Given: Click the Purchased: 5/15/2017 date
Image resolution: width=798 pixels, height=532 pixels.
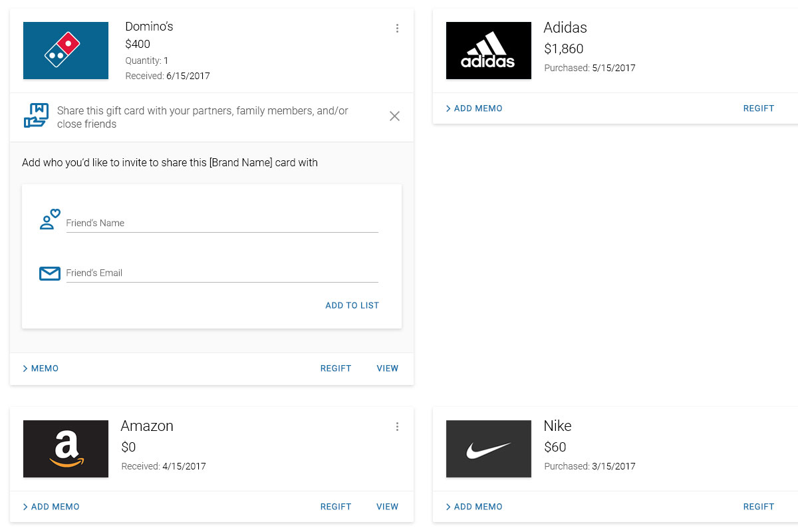Looking at the screenshot, I should click(590, 68).
